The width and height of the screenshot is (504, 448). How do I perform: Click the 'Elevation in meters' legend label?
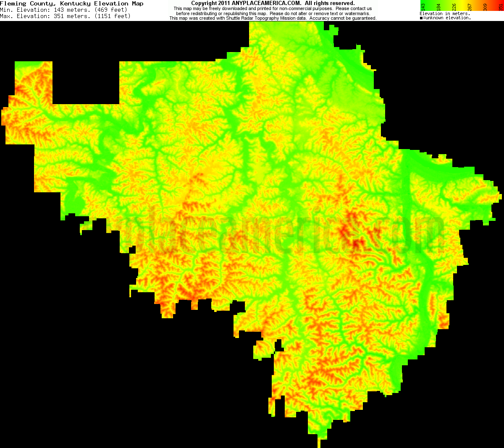pyautogui.click(x=444, y=13)
